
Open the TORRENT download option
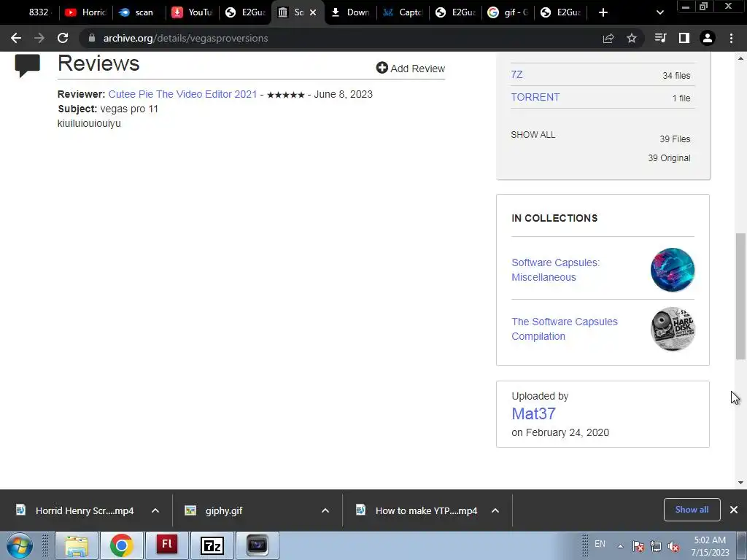point(535,97)
